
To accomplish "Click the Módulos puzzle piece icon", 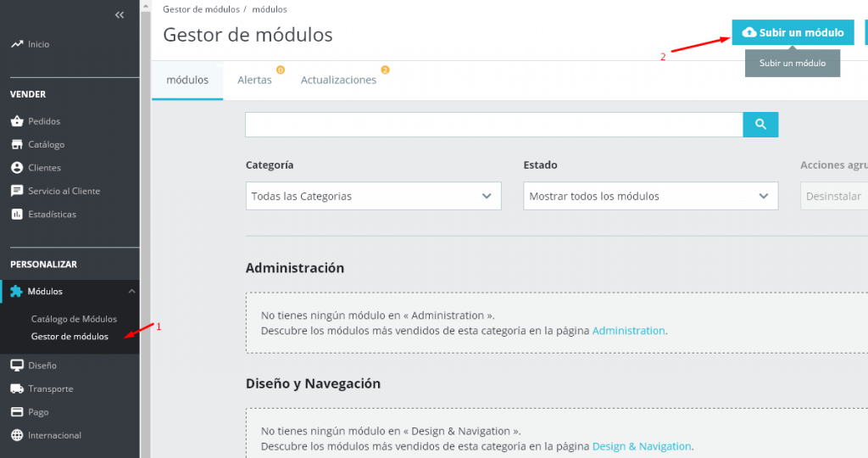I will (x=17, y=291).
